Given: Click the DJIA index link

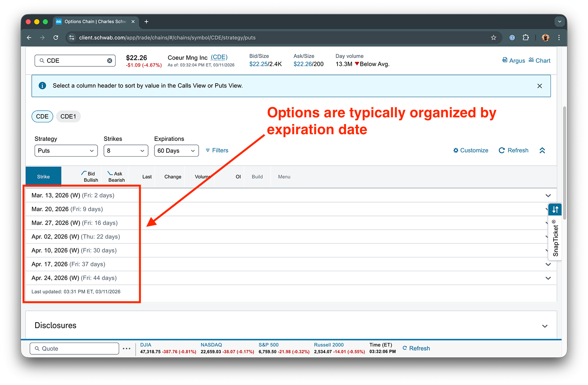Looking at the screenshot, I should click(x=145, y=345).
